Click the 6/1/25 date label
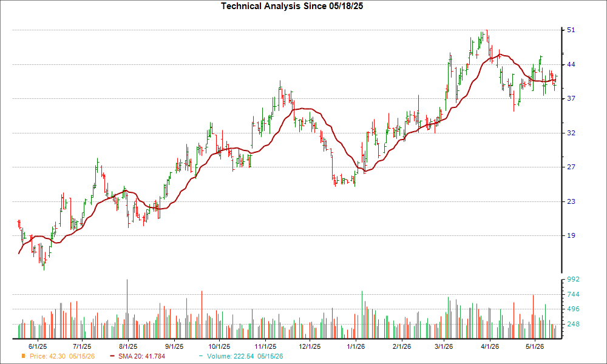Viewport: 607px width, 364px height. coord(38,346)
